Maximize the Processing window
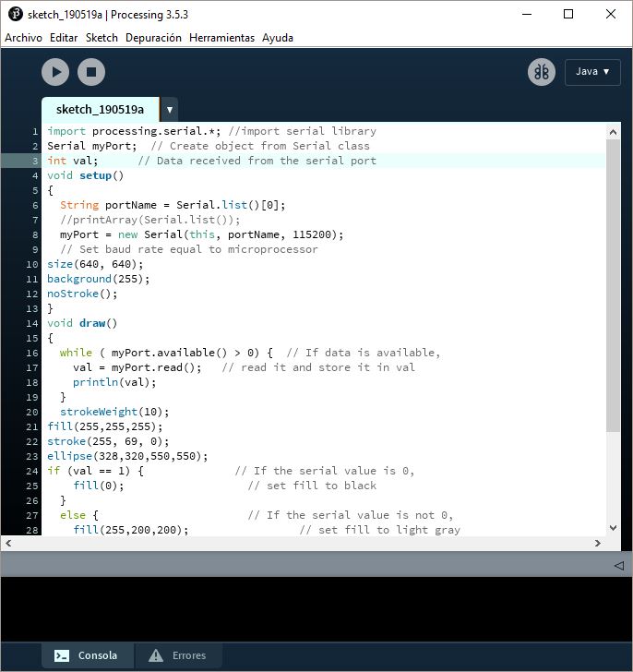633x672 pixels. pos(568,14)
